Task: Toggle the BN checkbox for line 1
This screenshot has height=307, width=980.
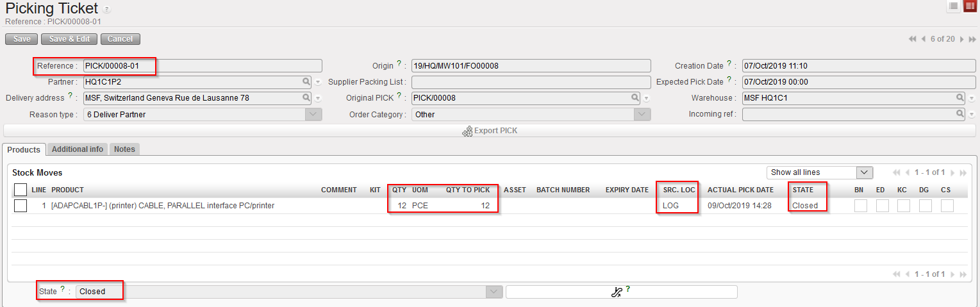Action: pos(861,206)
